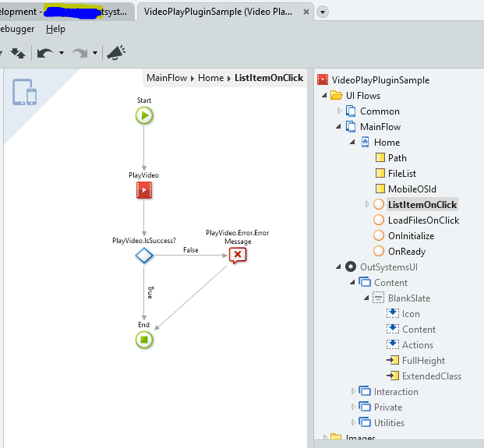Screen dimensions: 484x448
Task: Select the ExtendedClass input parameter
Action: click(x=432, y=376)
